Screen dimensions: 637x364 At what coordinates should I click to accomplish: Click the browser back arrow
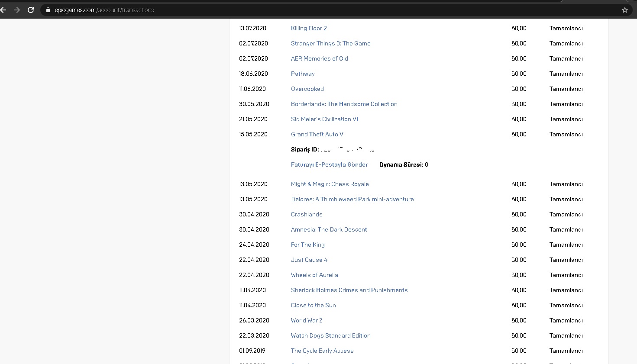point(3,10)
